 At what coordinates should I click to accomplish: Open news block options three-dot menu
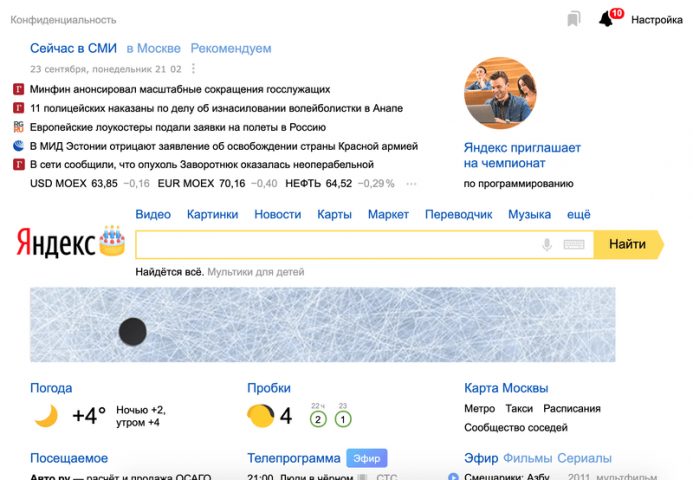coord(193,69)
